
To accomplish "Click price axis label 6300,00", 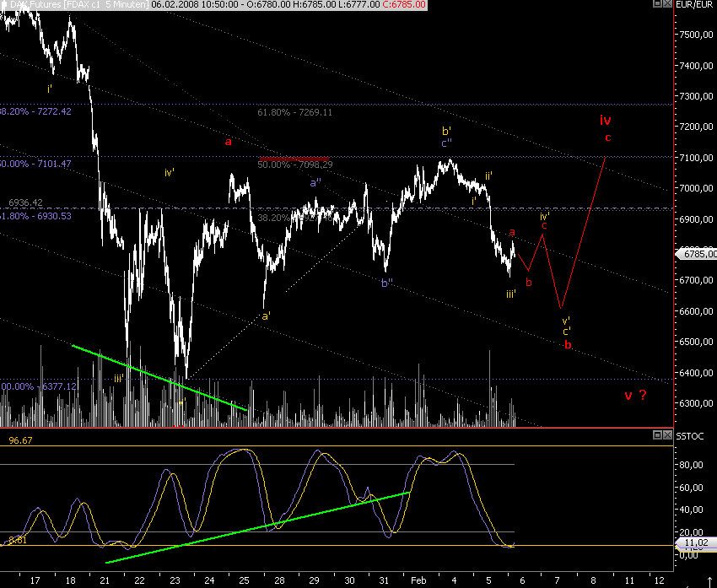I will click(x=697, y=403).
